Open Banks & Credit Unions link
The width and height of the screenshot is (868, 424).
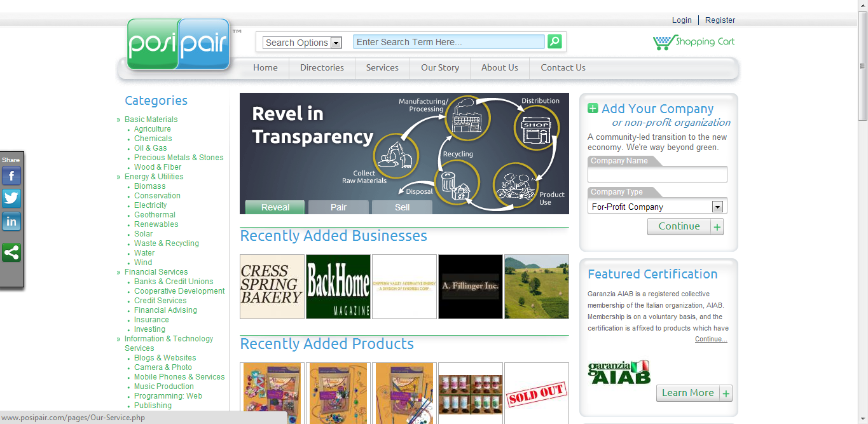[x=174, y=282]
